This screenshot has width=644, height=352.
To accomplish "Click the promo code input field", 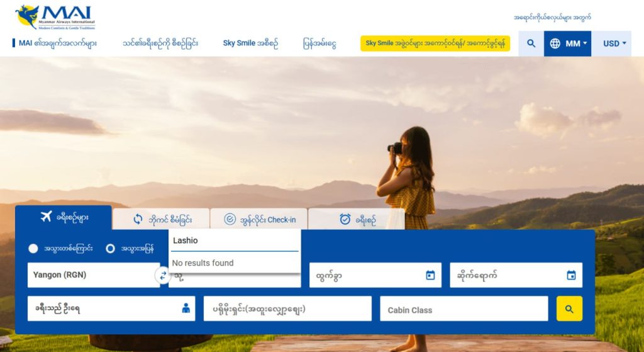I will pyautogui.click(x=287, y=309).
